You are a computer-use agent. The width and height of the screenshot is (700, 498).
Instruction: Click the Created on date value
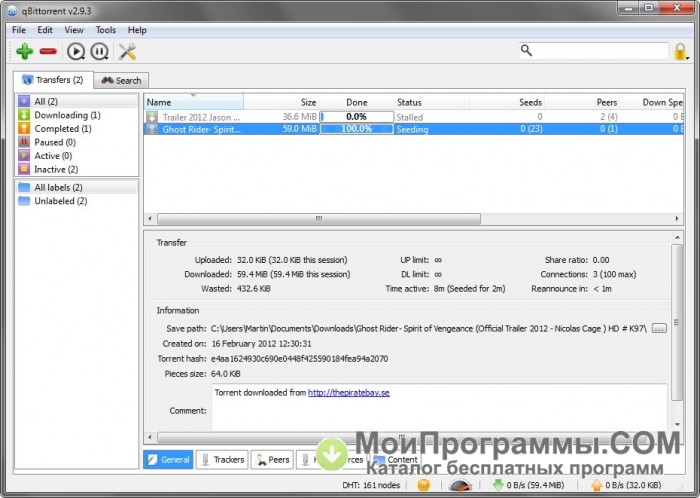pyautogui.click(x=262, y=344)
